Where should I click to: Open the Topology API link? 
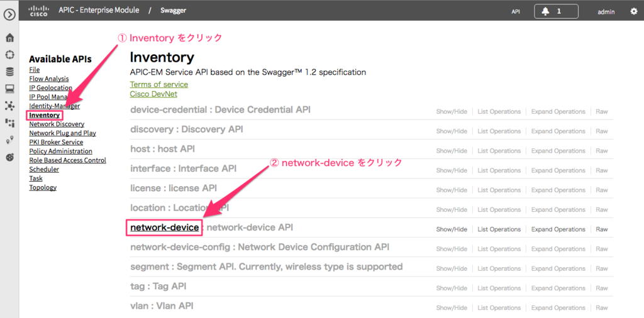(43, 187)
